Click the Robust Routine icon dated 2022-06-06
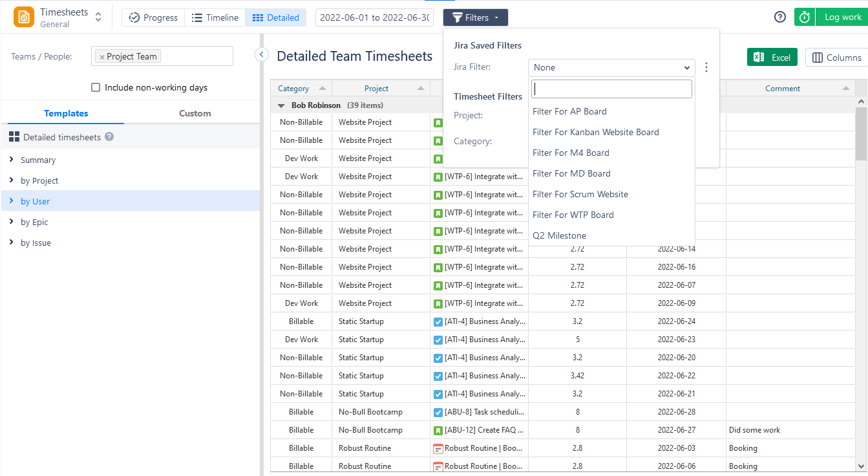 coord(438,466)
